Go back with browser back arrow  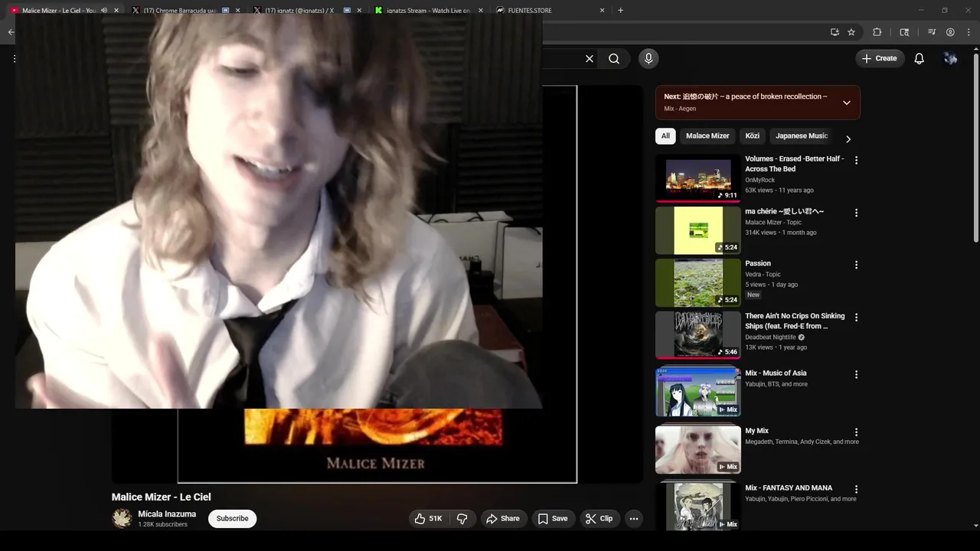coord(11,32)
